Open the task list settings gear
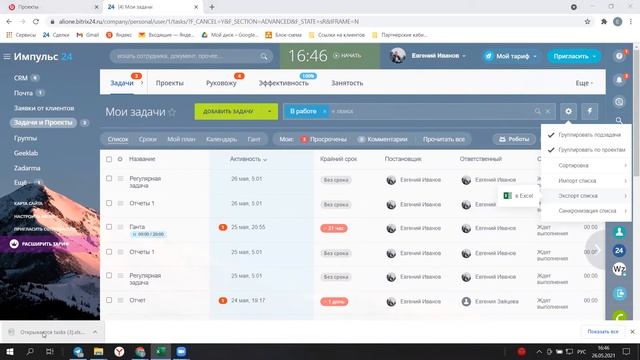Viewport: 640px width, 360px height. pyautogui.click(x=568, y=111)
